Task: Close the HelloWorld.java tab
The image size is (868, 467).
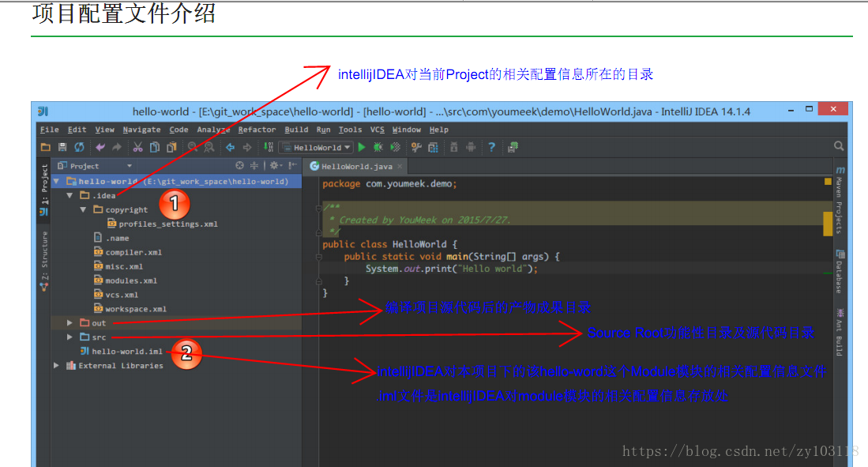Action: [x=400, y=166]
